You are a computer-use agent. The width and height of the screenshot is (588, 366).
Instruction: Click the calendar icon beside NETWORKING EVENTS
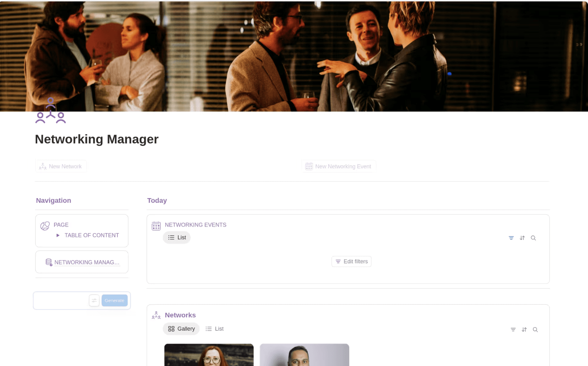[x=156, y=226]
